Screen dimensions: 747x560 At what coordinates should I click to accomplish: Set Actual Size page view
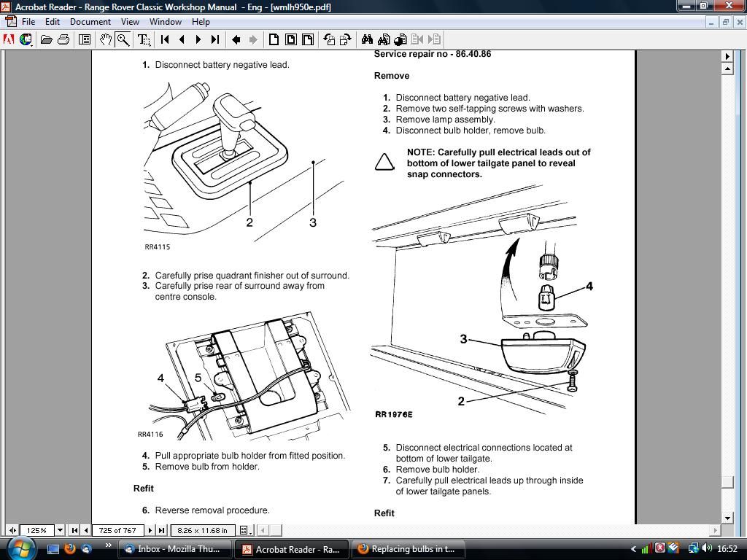pyautogui.click(x=274, y=39)
